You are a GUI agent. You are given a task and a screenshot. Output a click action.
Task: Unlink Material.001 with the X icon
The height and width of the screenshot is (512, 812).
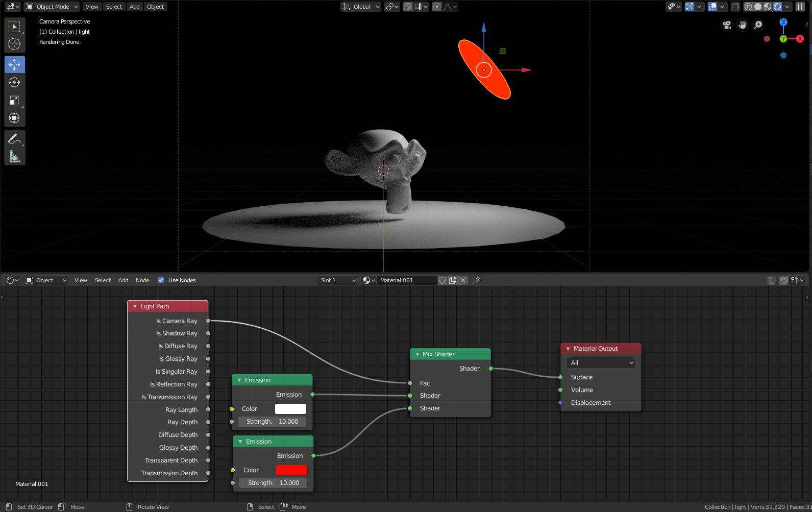463,280
